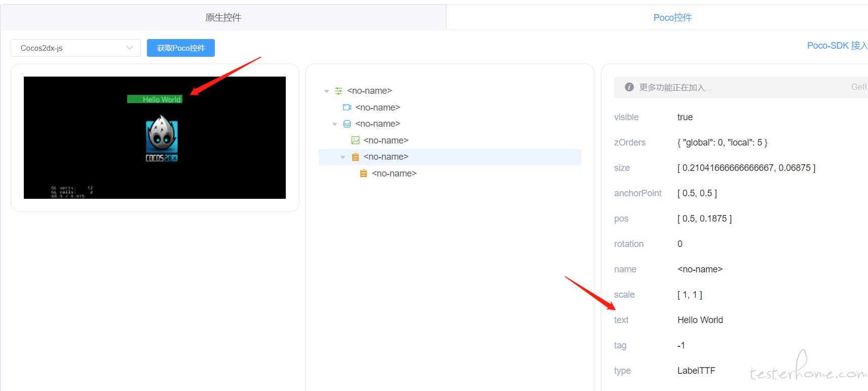This screenshot has height=391, width=868.
Task: Collapse the root <no-name> tree node
Action: click(x=326, y=91)
